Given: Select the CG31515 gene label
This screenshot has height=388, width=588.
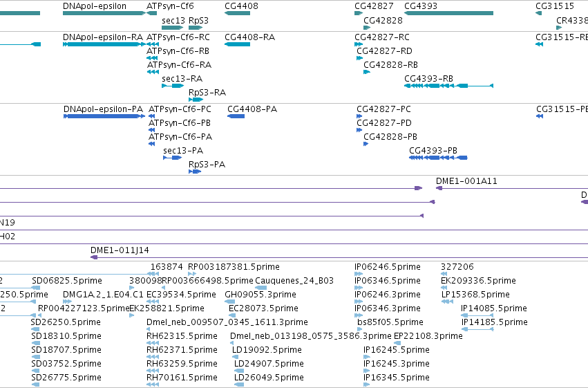Looking at the screenshot, I should click(x=555, y=6).
